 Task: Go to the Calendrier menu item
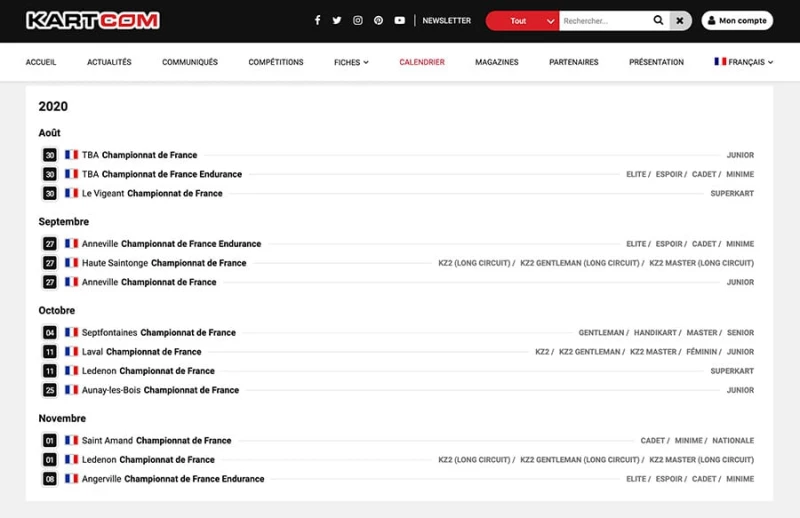click(422, 62)
